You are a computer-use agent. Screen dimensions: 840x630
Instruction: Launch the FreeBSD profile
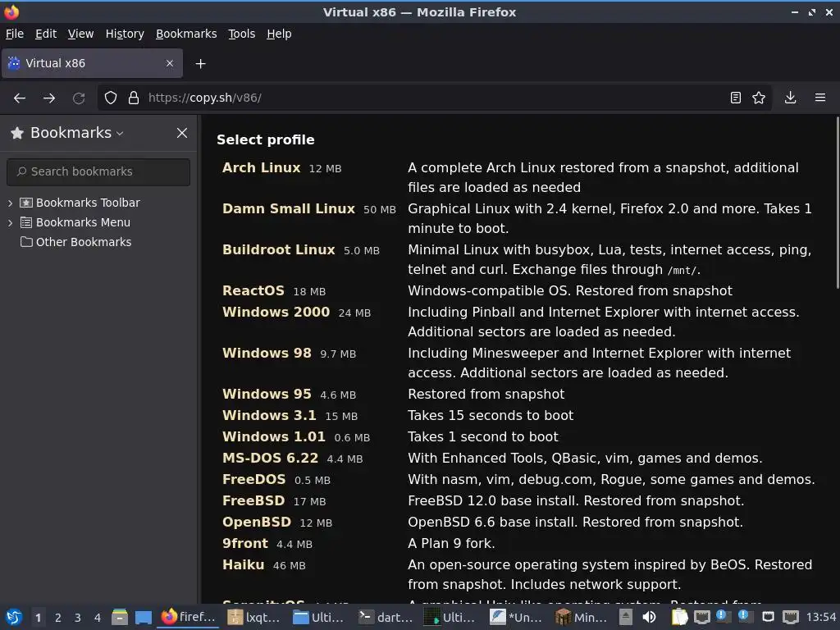(x=253, y=501)
